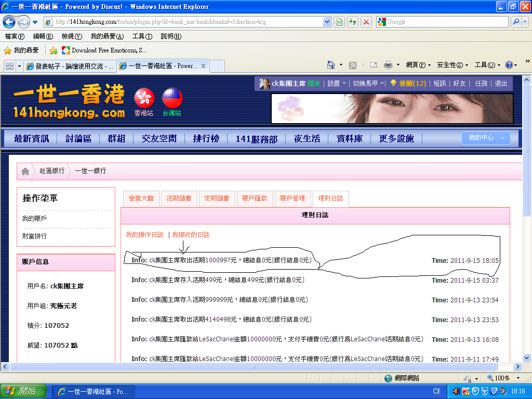Refresh the page using the green refresh icon
This screenshot has height=399, width=532.
[352, 22]
